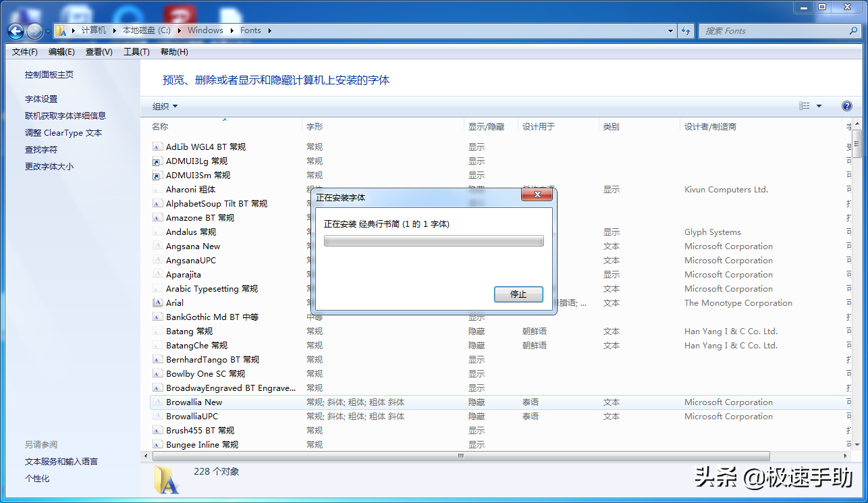Click the forward navigation arrow button
Viewport: 868px width, 503px height.
pos(34,31)
